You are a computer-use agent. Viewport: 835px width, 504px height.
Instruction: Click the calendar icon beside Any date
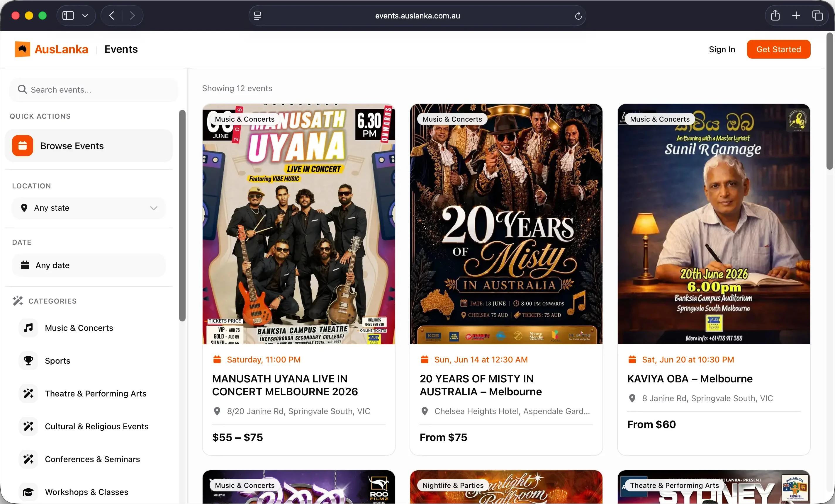pyautogui.click(x=25, y=265)
